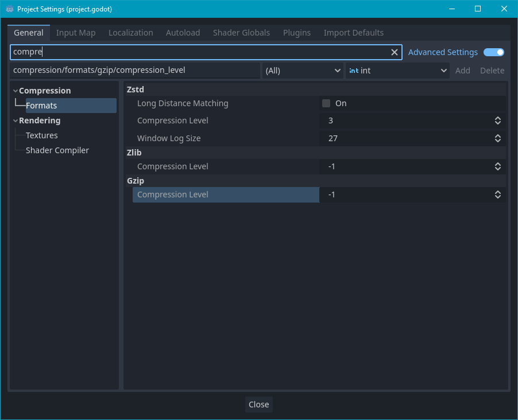Select Formats under Compression

[x=41, y=105]
